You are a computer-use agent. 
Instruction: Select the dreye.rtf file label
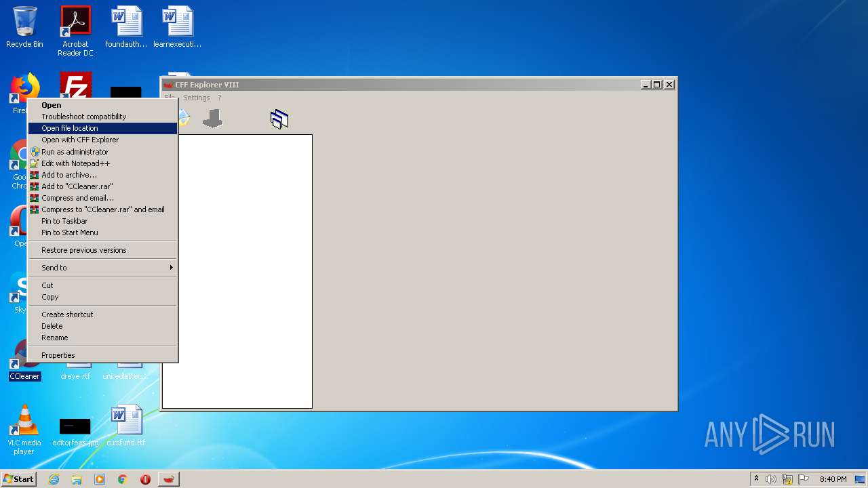(x=75, y=376)
